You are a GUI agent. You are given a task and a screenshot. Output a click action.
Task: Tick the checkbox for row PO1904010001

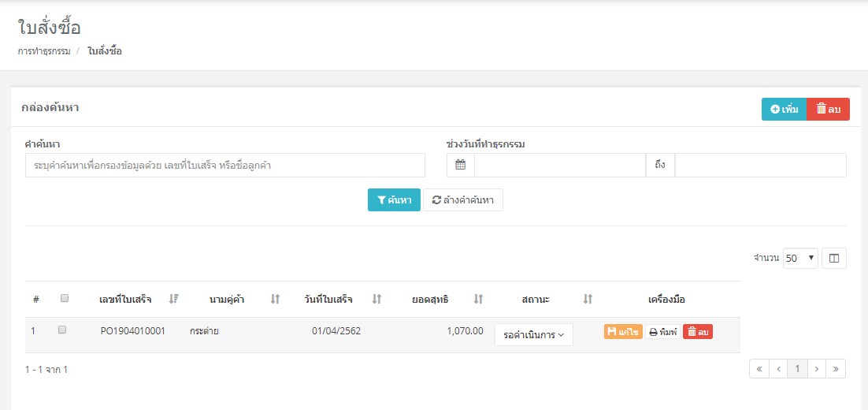coord(62,330)
